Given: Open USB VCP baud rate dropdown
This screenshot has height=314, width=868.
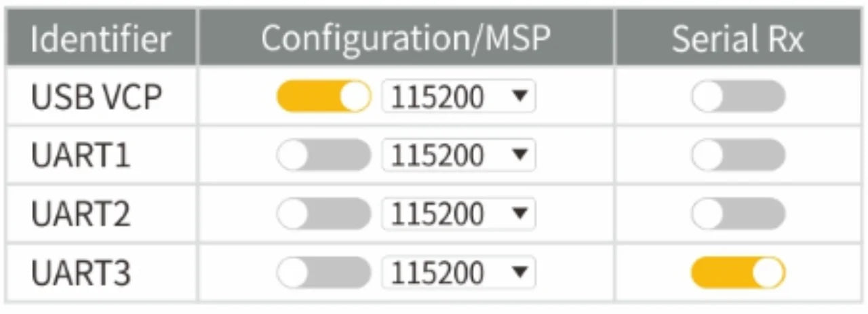Looking at the screenshot, I should (458, 97).
